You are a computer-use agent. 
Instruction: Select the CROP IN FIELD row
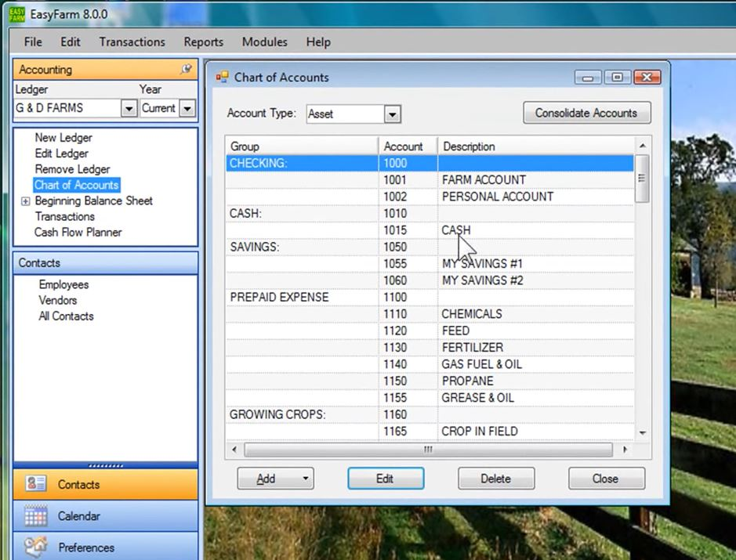click(430, 432)
